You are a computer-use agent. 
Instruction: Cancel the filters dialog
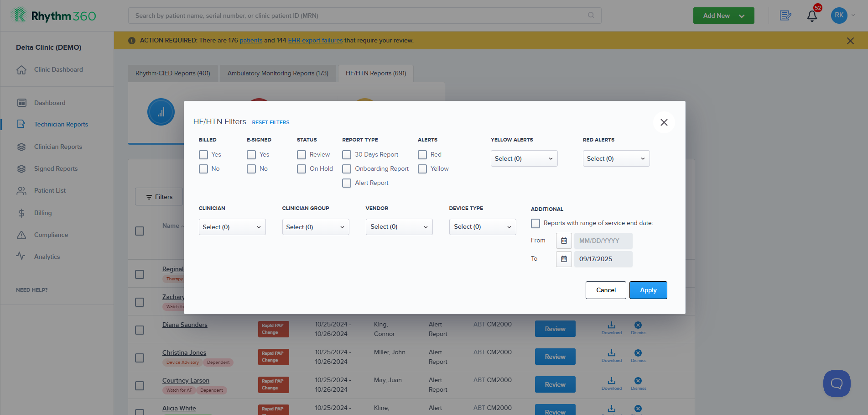pyautogui.click(x=606, y=290)
